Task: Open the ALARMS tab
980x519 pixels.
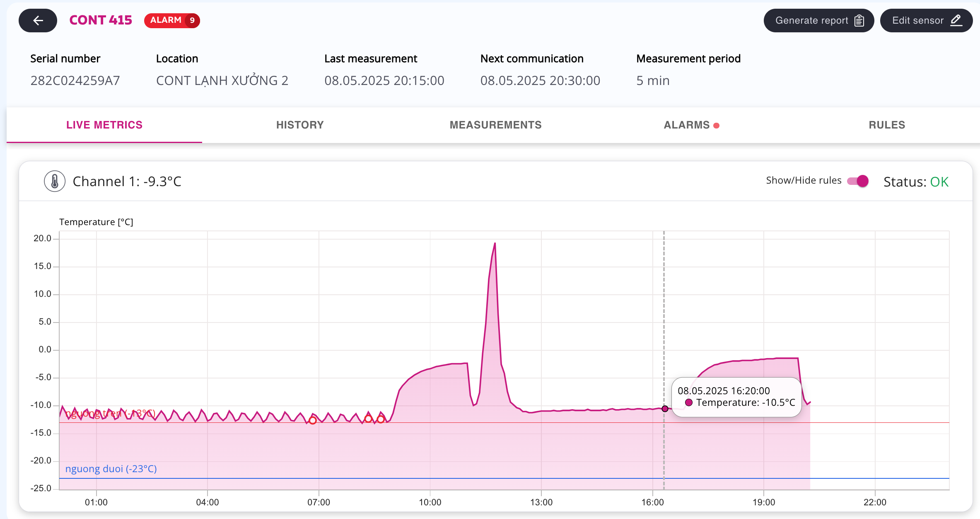Action: (691, 125)
